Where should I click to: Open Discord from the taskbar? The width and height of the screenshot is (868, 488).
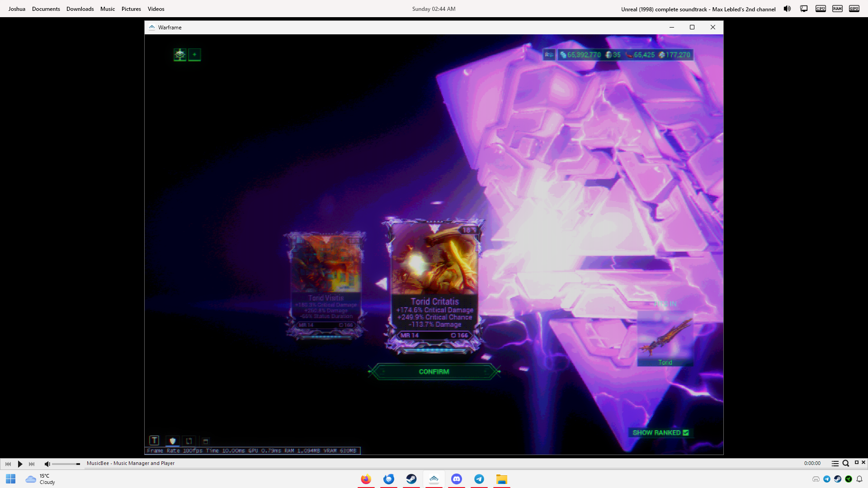pos(457,479)
